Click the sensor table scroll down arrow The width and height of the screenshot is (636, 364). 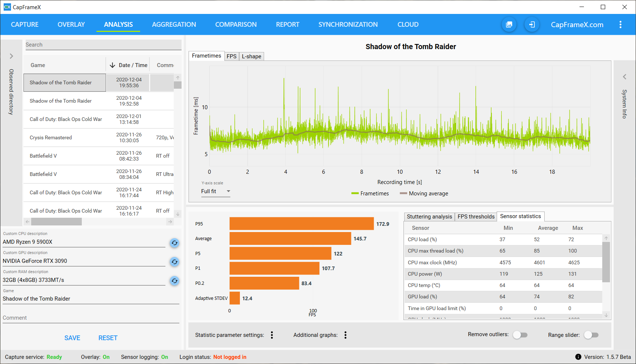(606, 315)
